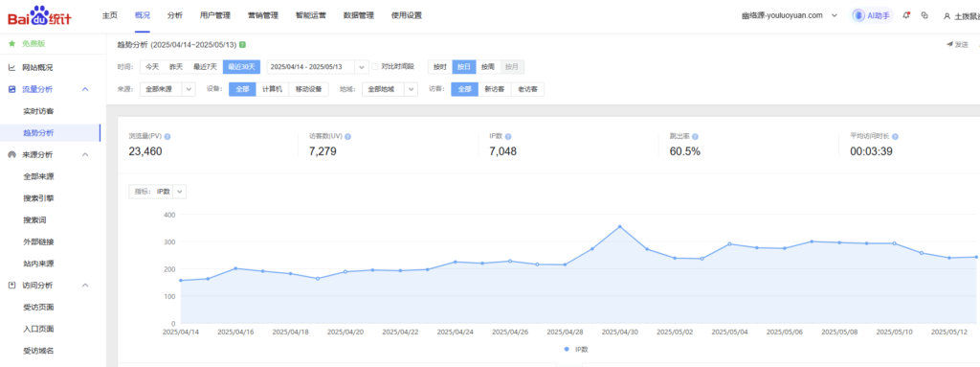
Task: Filter visitors by 老访客
Action: pos(527,89)
